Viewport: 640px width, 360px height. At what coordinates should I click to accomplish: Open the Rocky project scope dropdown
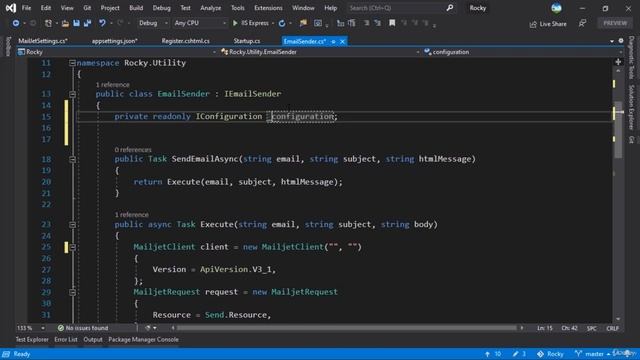116,52
